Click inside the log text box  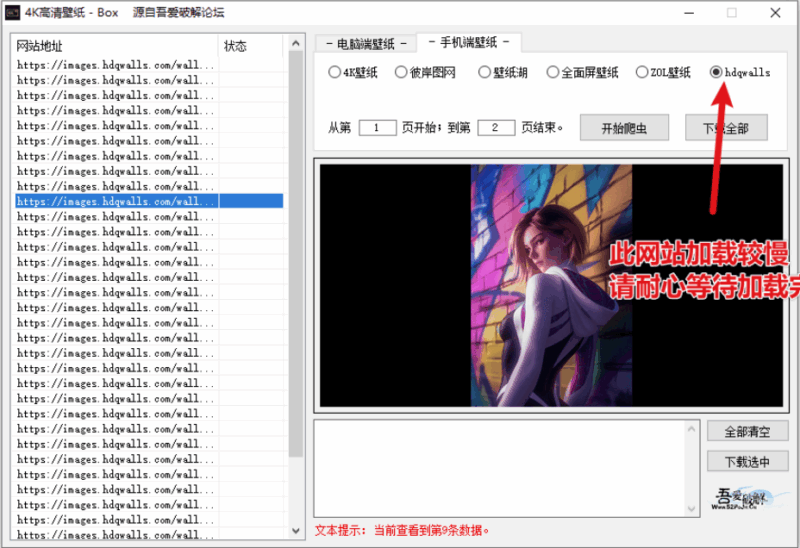(x=500, y=468)
